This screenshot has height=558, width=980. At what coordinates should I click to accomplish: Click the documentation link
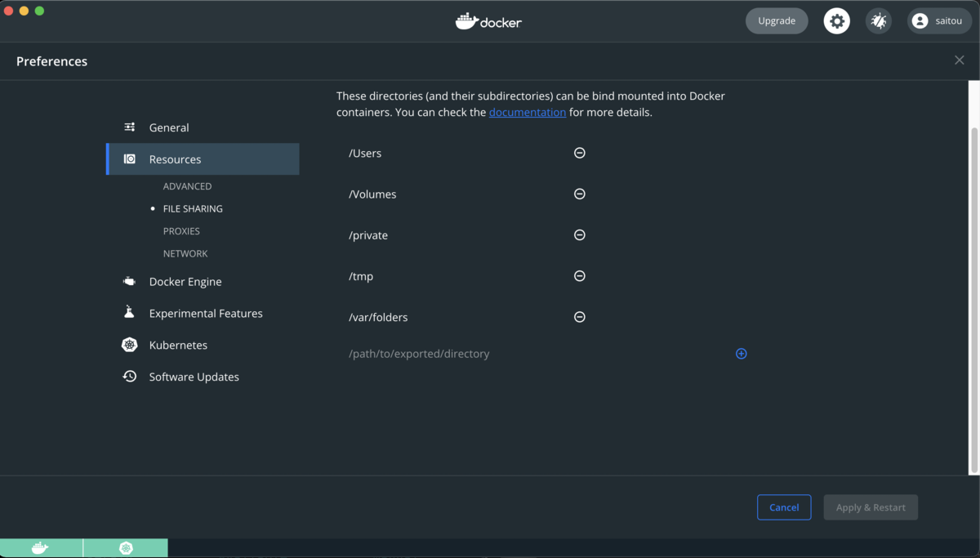(527, 113)
